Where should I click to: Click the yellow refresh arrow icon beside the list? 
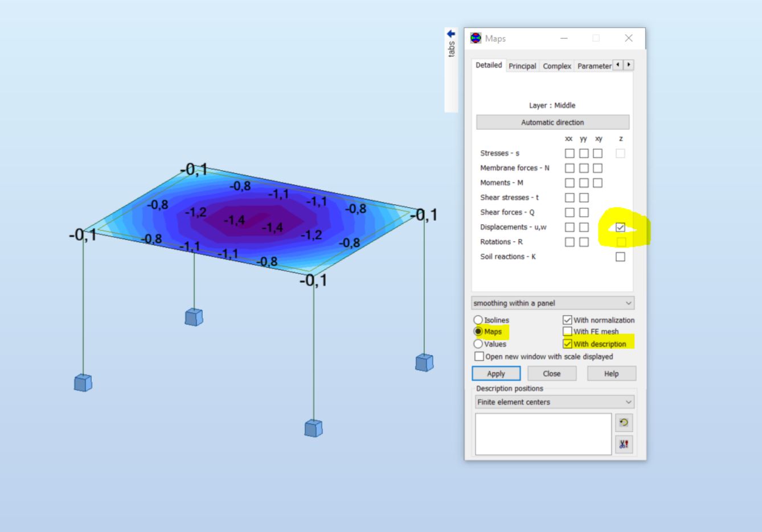[624, 423]
